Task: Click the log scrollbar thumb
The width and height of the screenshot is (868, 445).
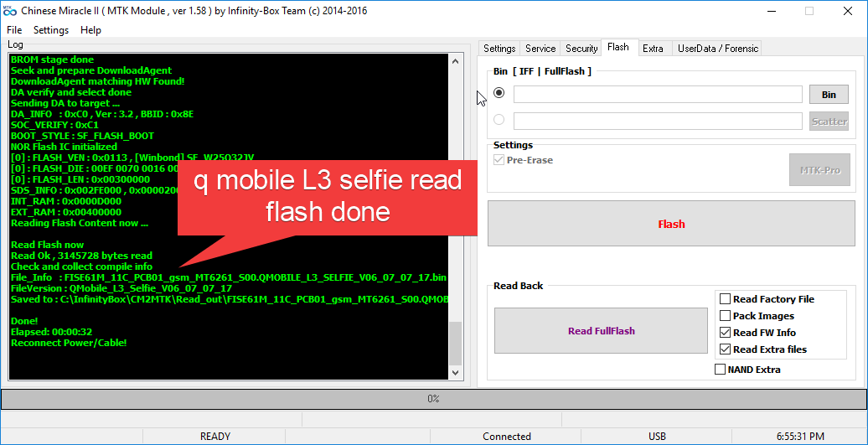Action: pyautogui.click(x=455, y=343)
